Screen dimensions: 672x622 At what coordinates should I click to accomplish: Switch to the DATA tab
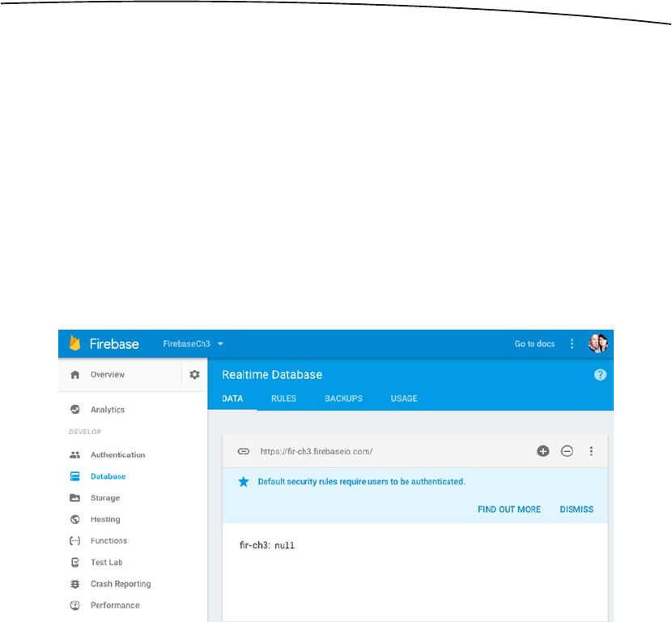[x=232, y=398]
